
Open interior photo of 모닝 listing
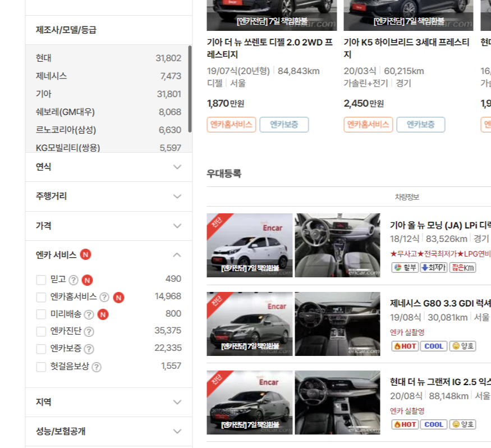(338, 245)
